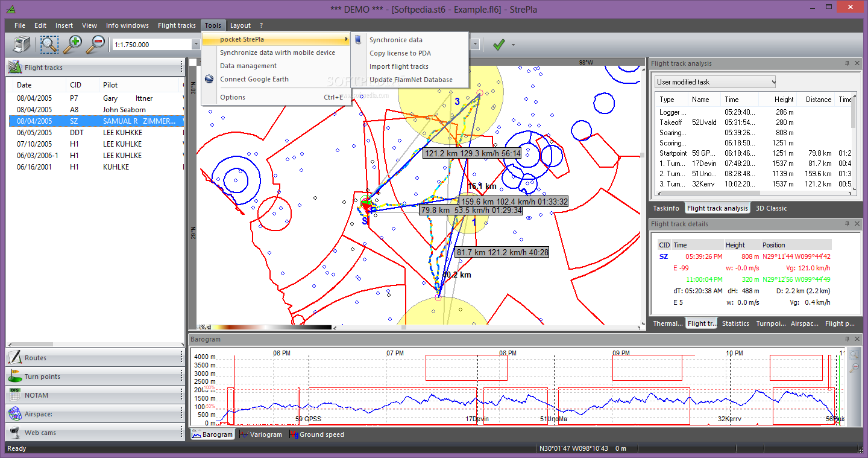Click the Flight tracks panel icon

coord(15,68)
